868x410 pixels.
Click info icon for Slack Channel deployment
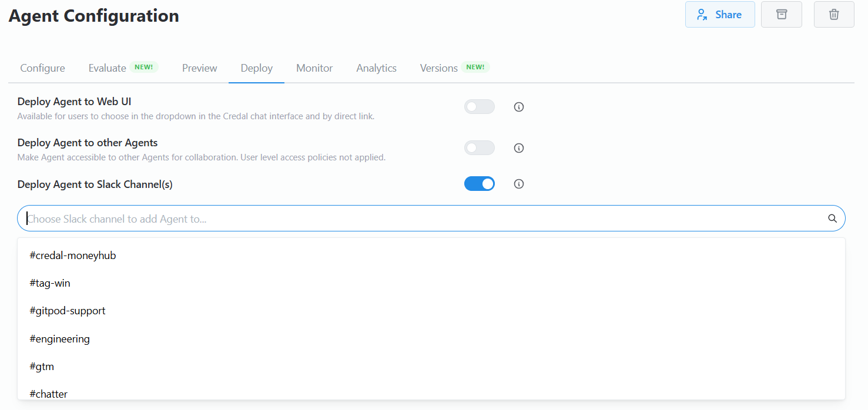(518, 184)
